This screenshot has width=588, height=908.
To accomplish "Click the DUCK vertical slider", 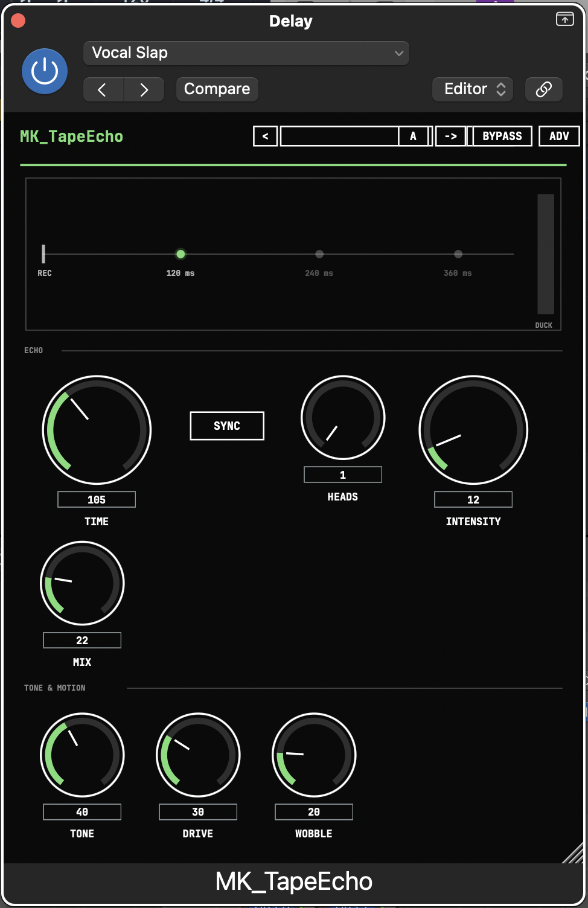I will click(546, 254).
